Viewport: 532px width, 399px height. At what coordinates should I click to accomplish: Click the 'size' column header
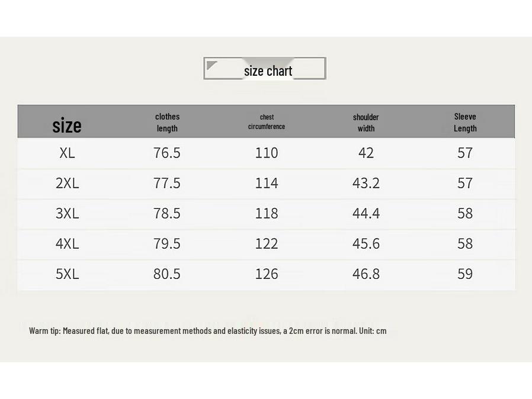click(x=67, y=125)
